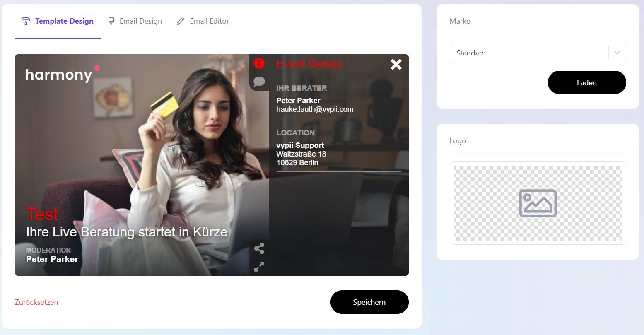Click the Laden button

587,82
